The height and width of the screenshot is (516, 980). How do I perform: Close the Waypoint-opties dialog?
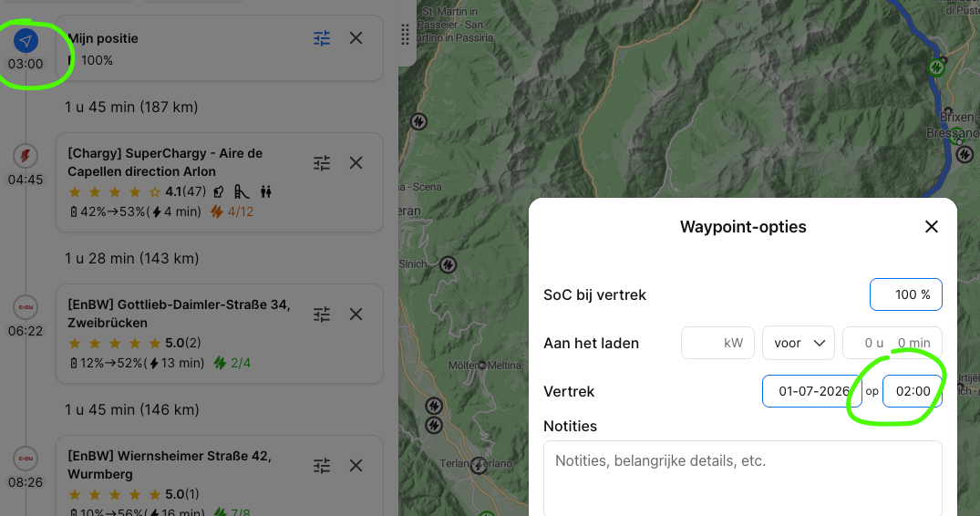click(932, 227)
